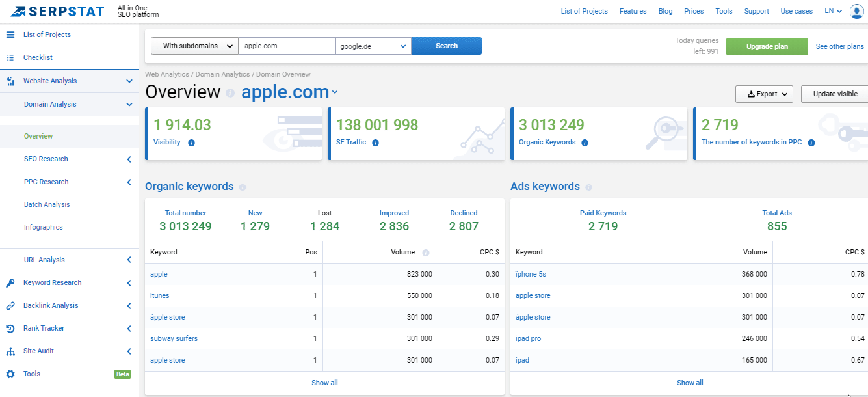This screenshot has width=868, height=397.
Task: Click info icon beside Ads keywords heading
Action: click(588, 187)
